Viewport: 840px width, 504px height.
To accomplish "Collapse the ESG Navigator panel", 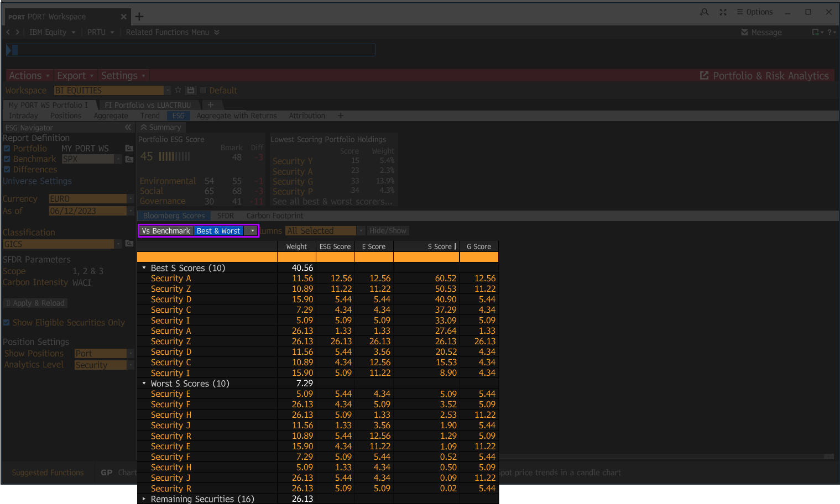I will click(x=128, y=127).
